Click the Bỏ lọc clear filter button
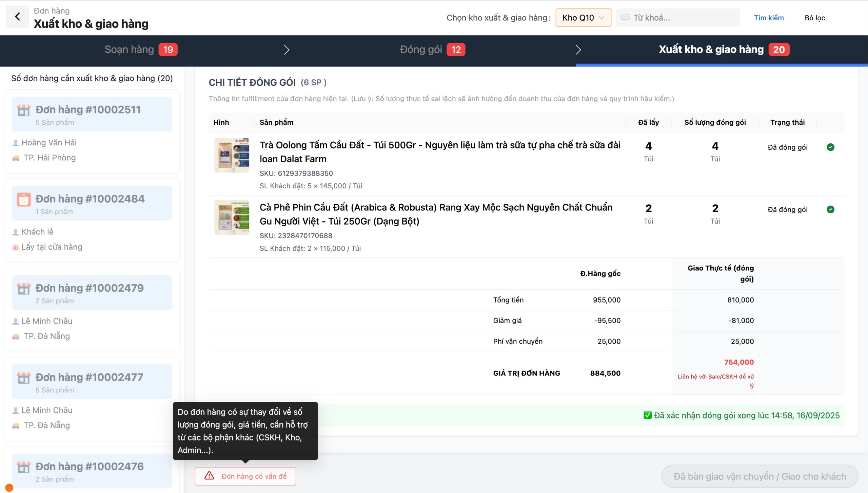 pos(814,18)
